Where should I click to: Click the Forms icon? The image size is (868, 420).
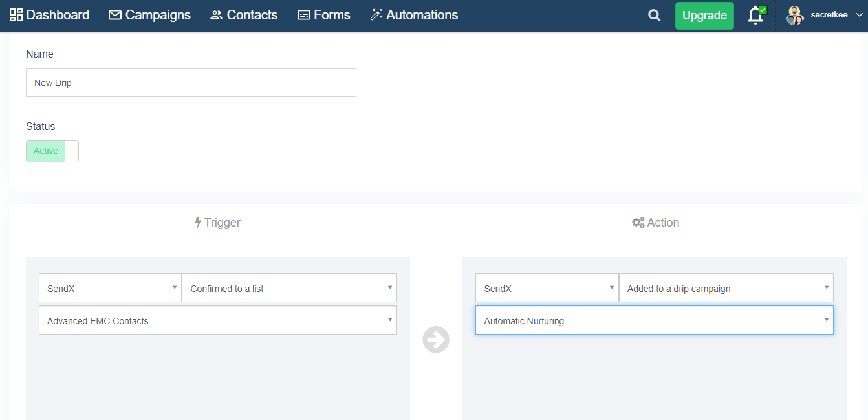(x=304, y=15)
